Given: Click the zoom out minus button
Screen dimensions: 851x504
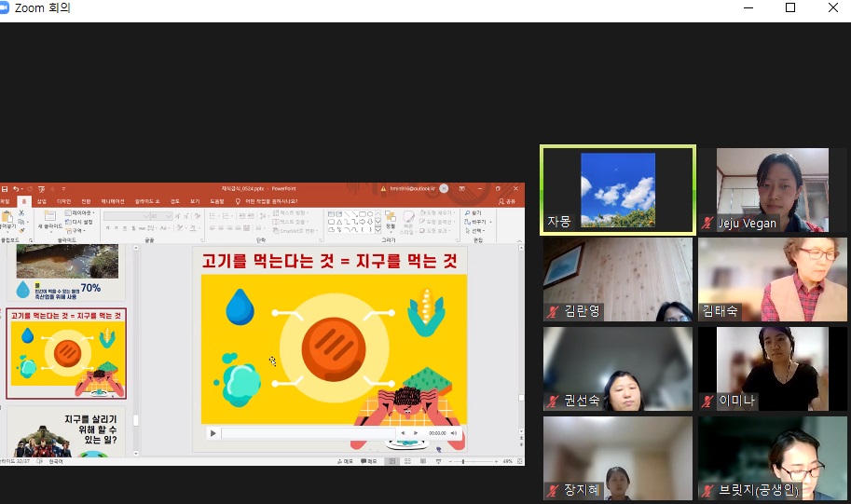Looking at the screenshot, I should 450,461.
